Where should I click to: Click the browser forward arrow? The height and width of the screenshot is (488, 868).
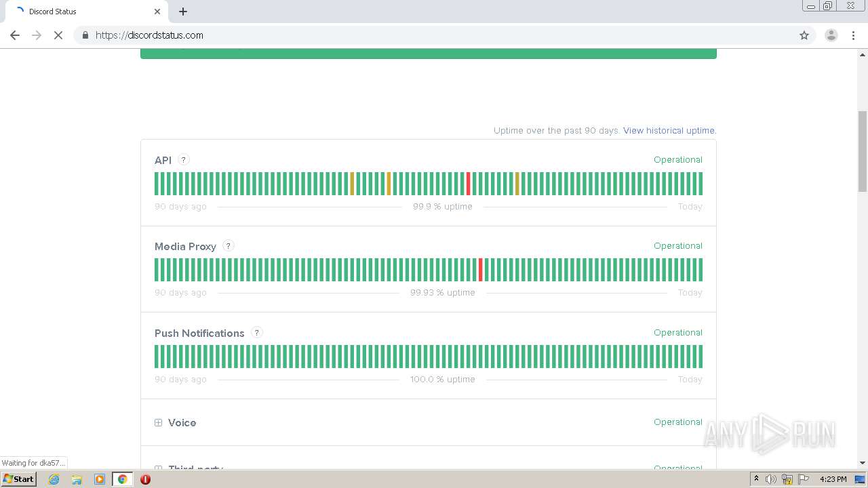pos(37,35)
